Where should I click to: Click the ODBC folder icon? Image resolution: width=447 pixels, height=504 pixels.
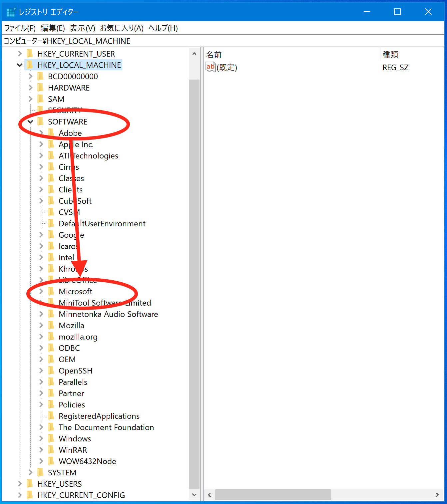point(51,348)
